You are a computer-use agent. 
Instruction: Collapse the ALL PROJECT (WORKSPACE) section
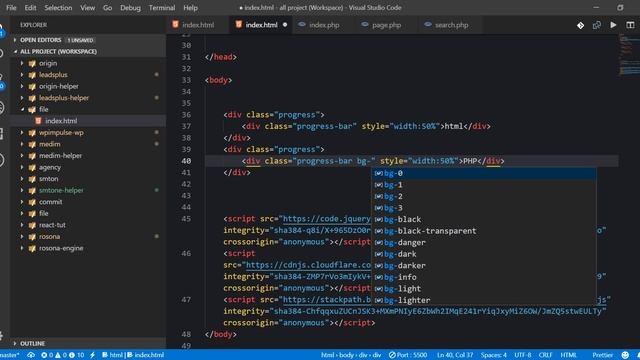tap(88, 51)
